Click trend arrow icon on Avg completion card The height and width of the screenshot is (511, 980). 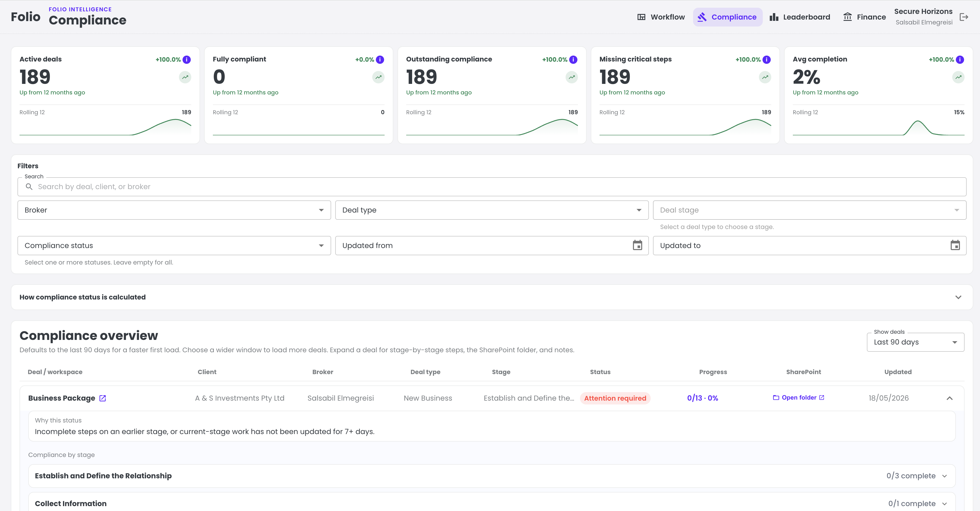point(958,77)
